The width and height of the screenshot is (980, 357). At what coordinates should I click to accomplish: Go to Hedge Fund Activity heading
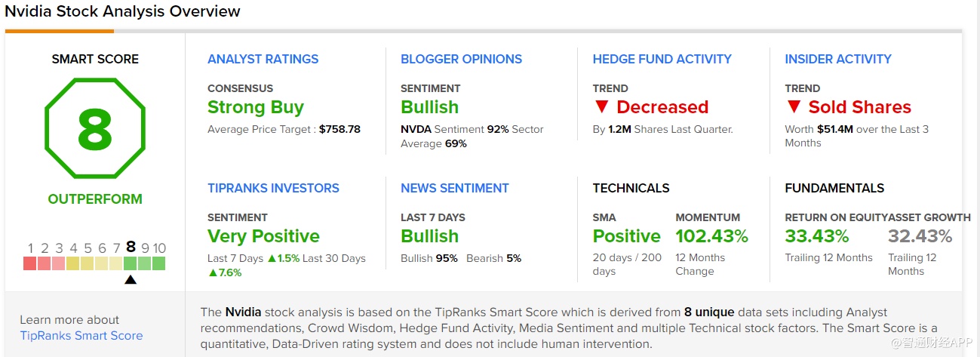click(662, 59)
